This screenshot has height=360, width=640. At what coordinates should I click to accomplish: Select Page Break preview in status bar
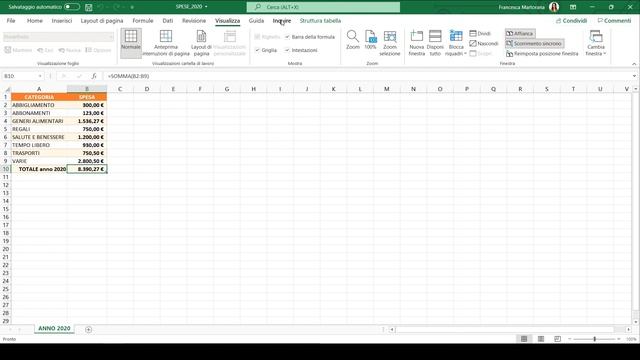pos(558,339)
